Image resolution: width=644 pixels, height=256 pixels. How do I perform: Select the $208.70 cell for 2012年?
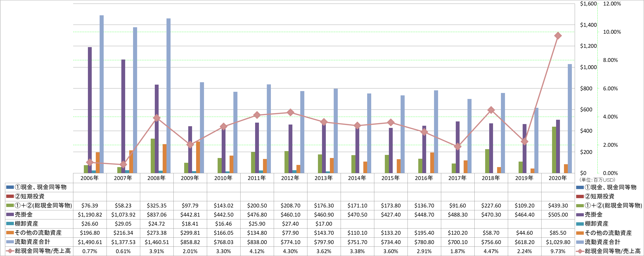pyautogui.click(x=290, y=206)
